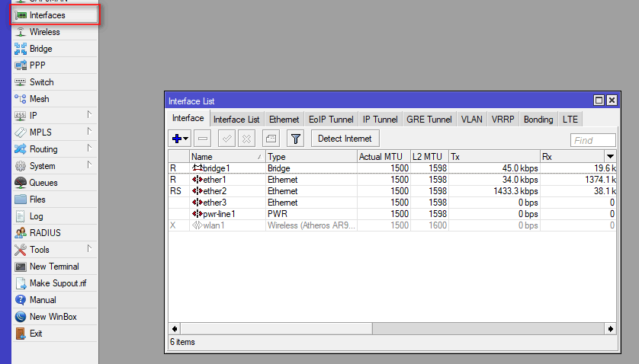Switch to the Ethernet tab

[284, 120]
